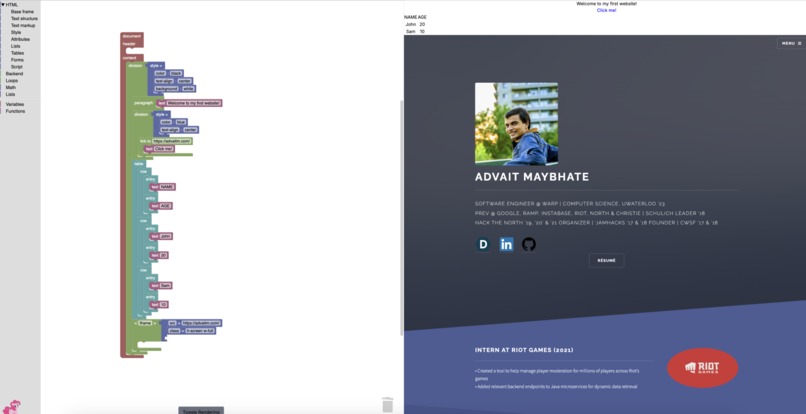Open the Base frame block category
This screenshot has height=414, width=806.
coord(22,11)
